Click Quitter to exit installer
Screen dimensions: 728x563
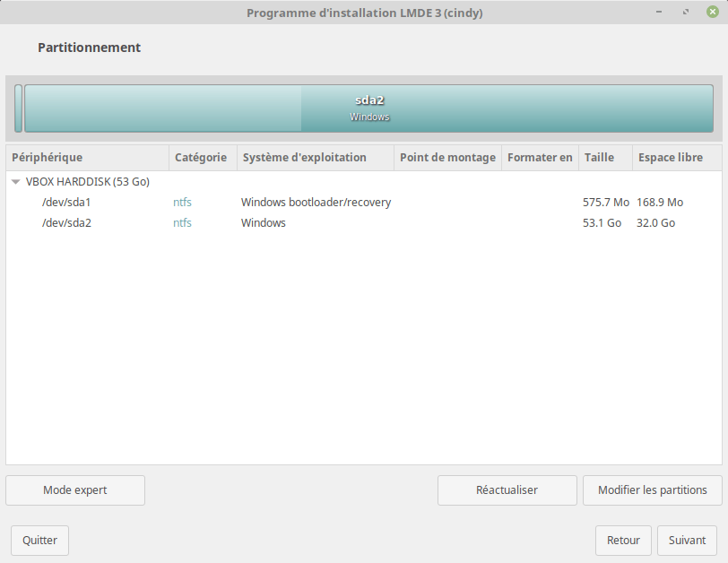point(39,541)
